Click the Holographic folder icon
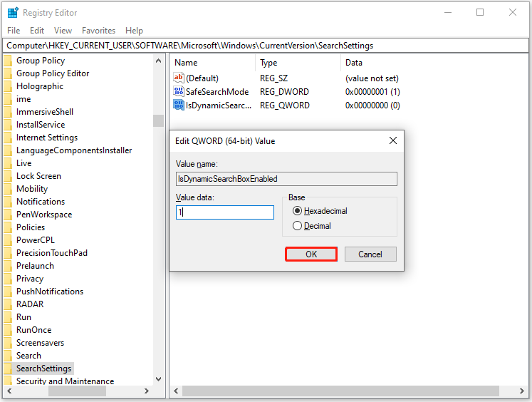Image resolution: width=532 pixels, height=402 pixels. pyautogui.click(x=8, y=86)
